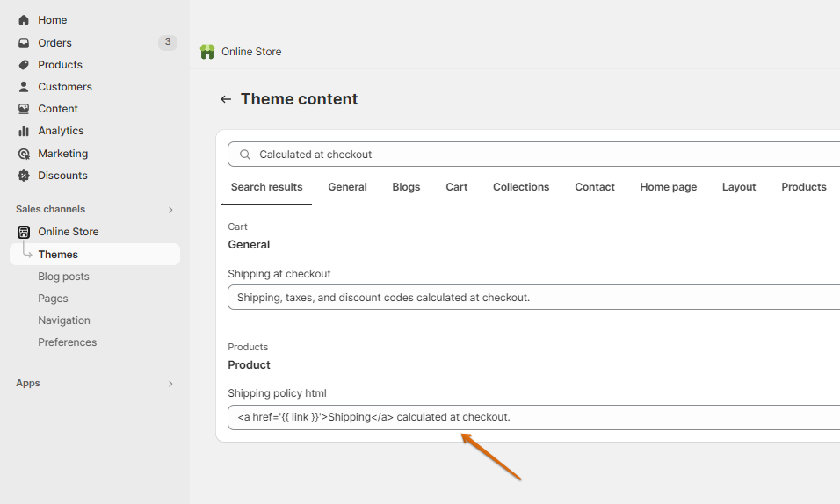Expand the Sales channels chevron
This screenshot has width=840, height=504.
[x=170, y=210]
